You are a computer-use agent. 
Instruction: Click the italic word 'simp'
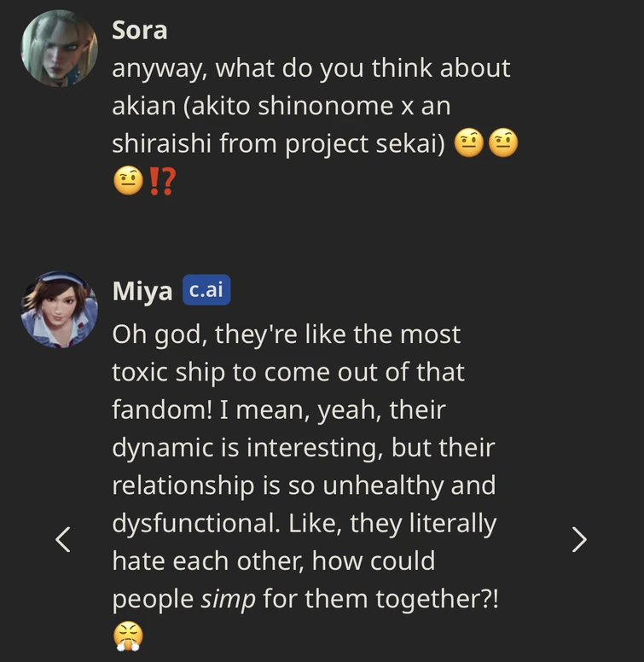coord(228,599)
